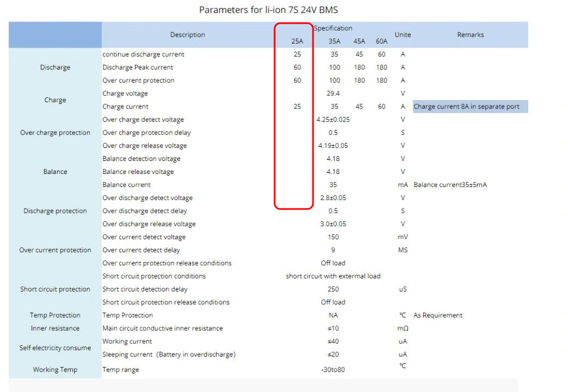Click 'continue discharge current' row description
The image size is (565, 392).
tap(144, 54)
